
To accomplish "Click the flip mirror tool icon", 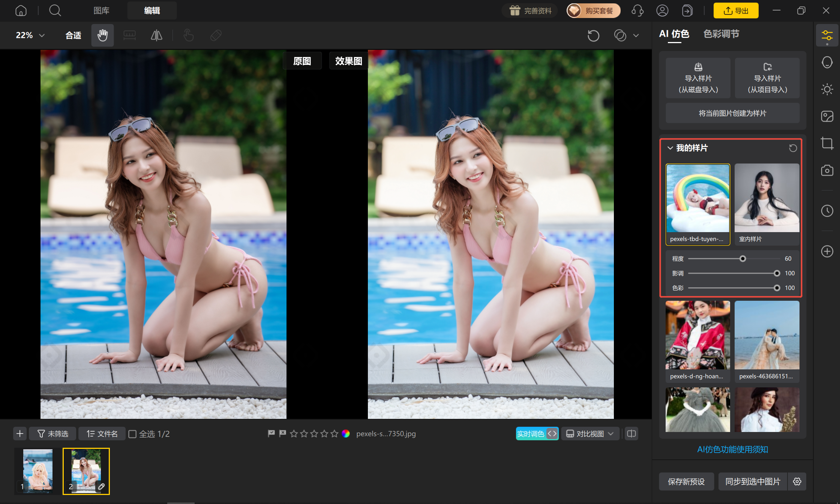I will point(156,35).
